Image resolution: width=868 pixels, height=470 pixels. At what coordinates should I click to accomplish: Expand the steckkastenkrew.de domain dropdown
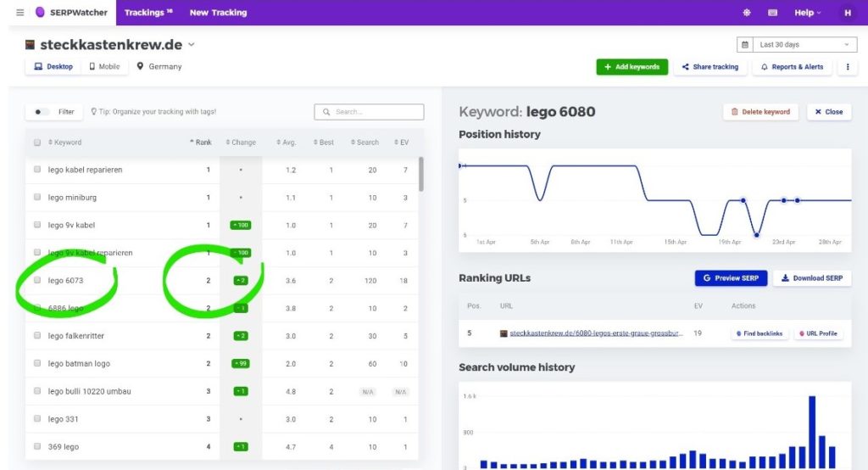[192, 44]
